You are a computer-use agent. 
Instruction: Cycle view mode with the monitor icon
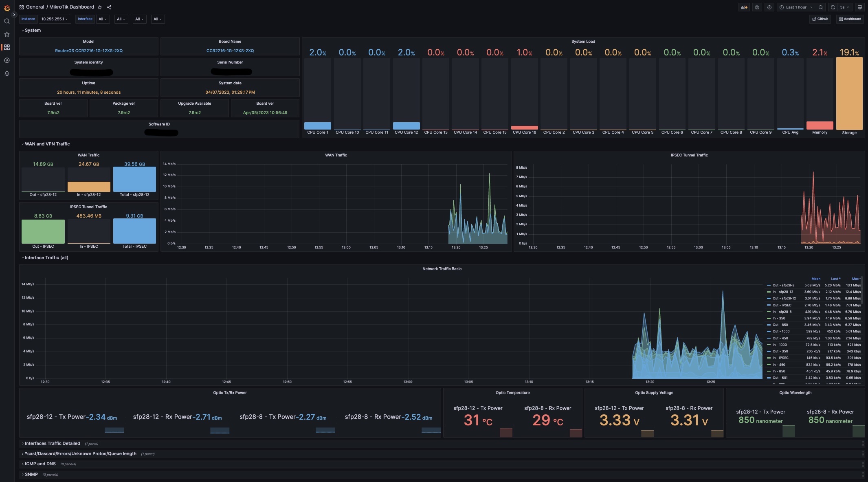click(859, 7)
